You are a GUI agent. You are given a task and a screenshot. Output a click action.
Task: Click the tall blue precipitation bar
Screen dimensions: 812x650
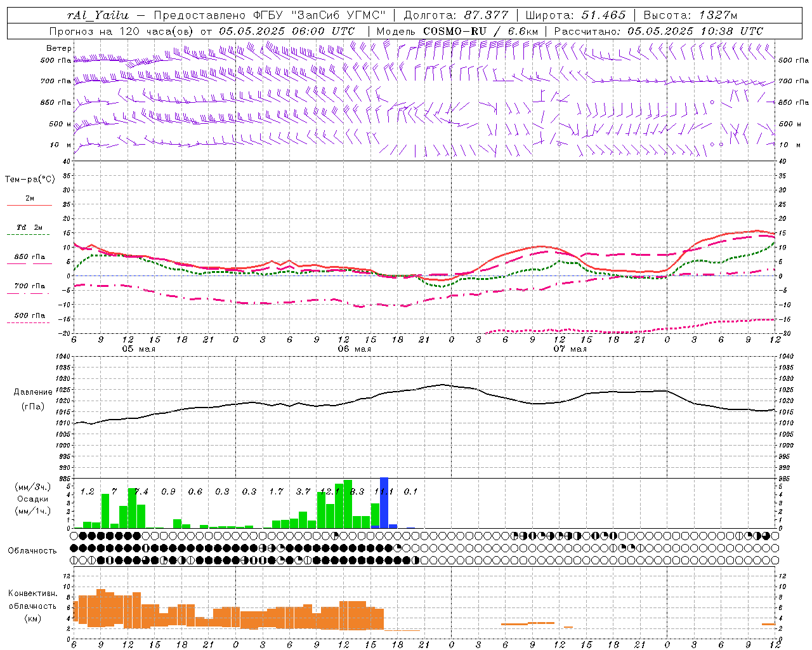[384, 503]
